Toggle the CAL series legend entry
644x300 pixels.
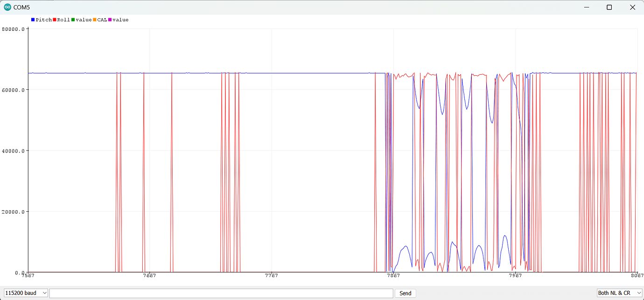coord(102,20)
